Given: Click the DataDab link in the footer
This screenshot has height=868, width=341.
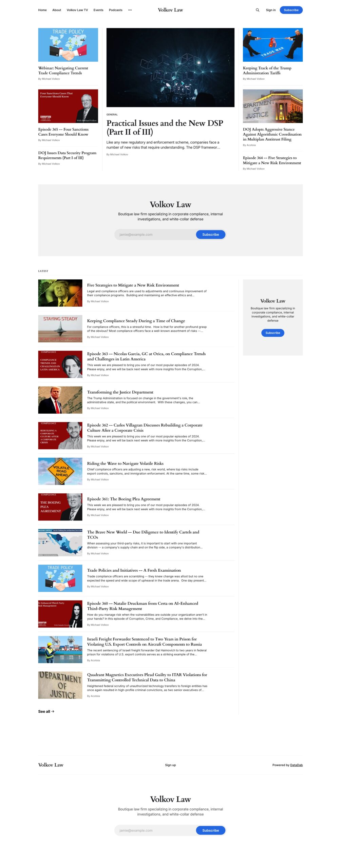Looking at the screenshot, I should coord(296,765).
